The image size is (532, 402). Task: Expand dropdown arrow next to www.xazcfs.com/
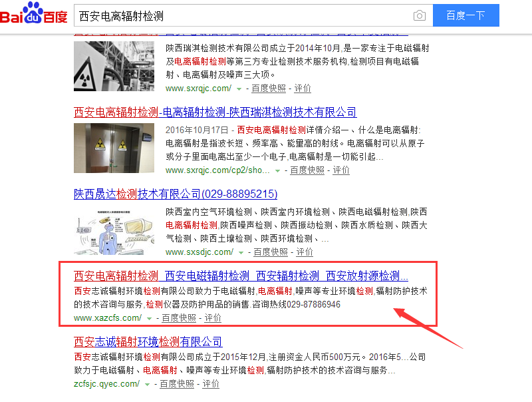[x=149, y=319]
